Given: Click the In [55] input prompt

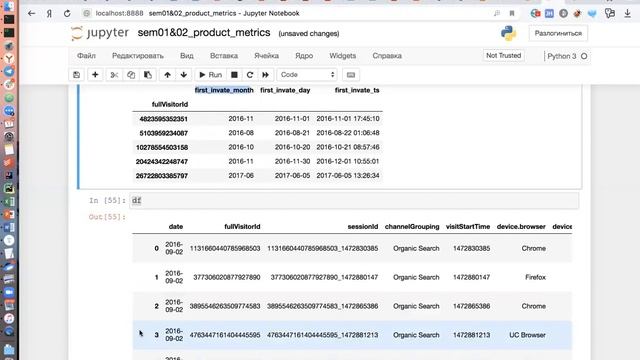Looking at the screenshot, I should point(107,200).
